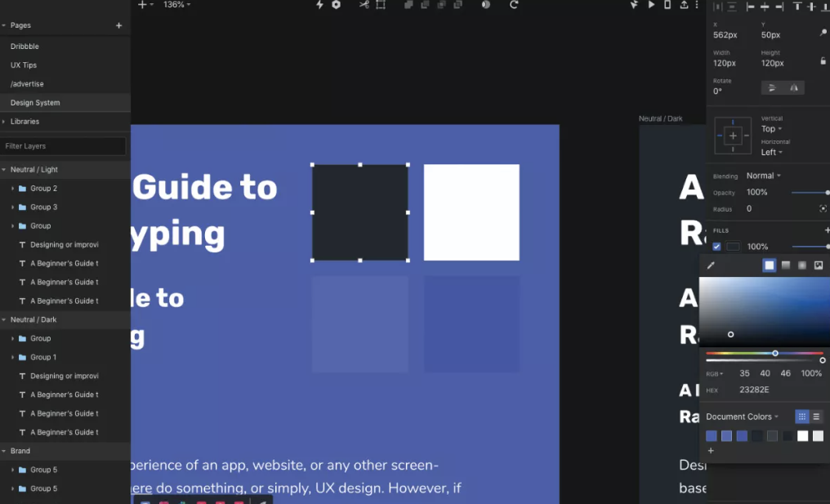Open the Design System page
830x504 pixels.
click(x=35, y=103)
